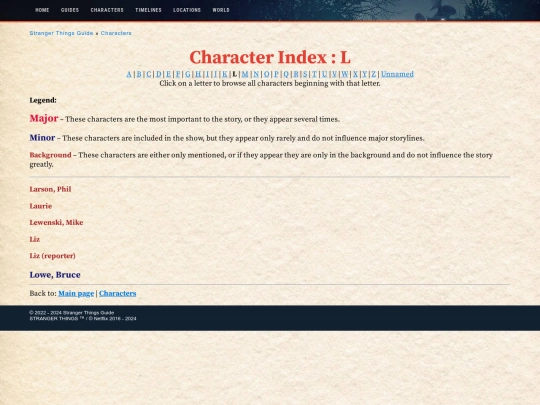Open the Liz (reporter) character page

52,256
